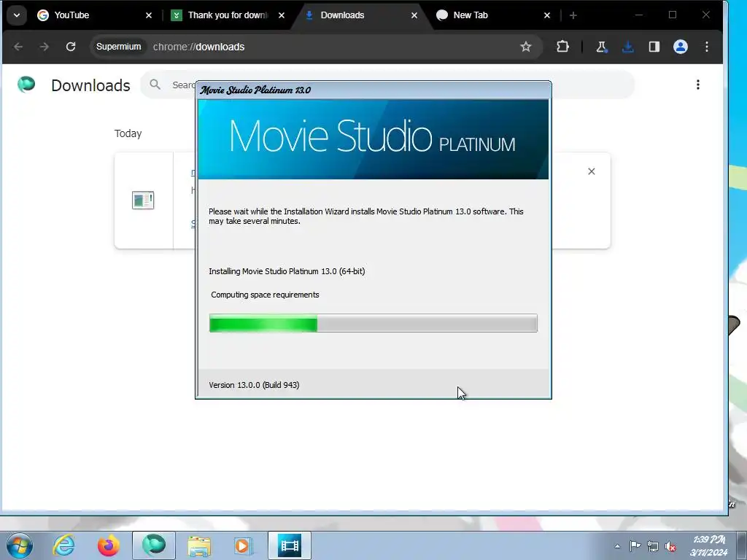Click the Supermium site chip
The image size is (747, 560).
point(119,47)
